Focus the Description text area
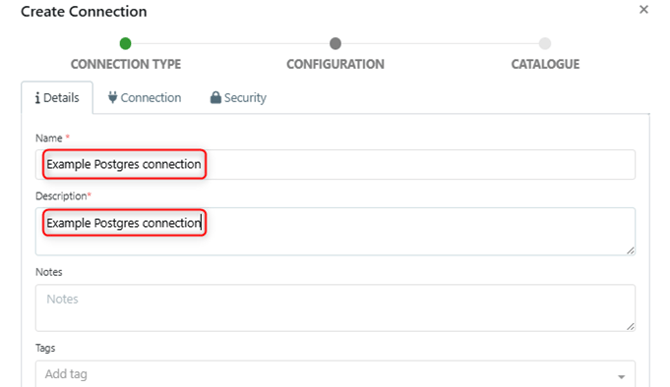The image size is (670, 387). click(x=335, y=232)
